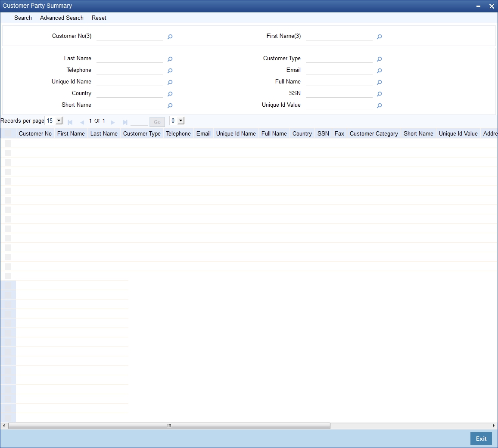Close the Customer Party Summary window
Viewport: 498px width, 448px height.
tap(492, 6)
